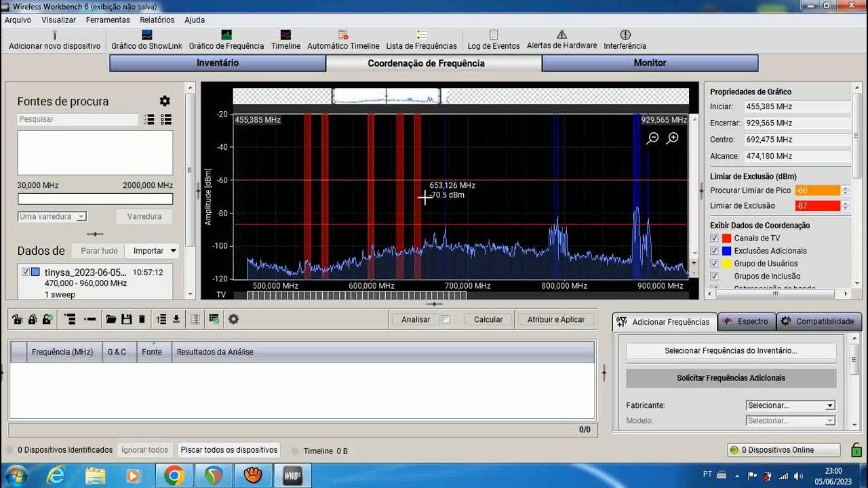Click the open folder icon
Viewport: 868px width, 488px height.
(x=111, y=319)
